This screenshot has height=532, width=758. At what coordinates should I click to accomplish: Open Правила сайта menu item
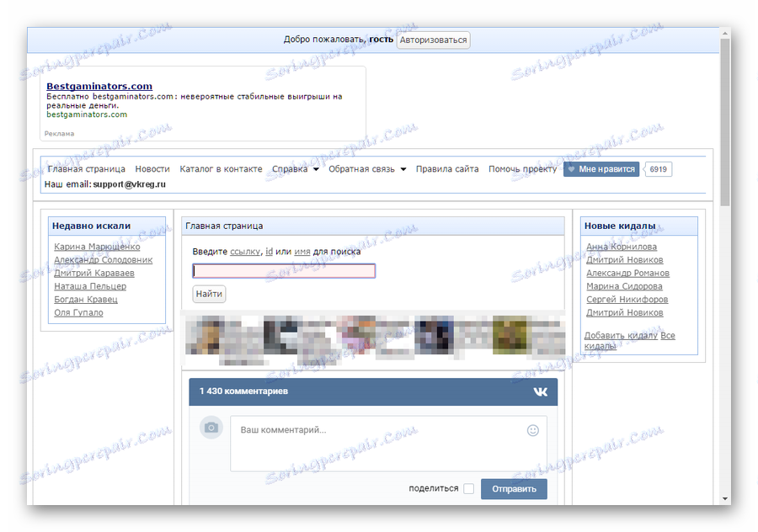(x=447, y=169)
